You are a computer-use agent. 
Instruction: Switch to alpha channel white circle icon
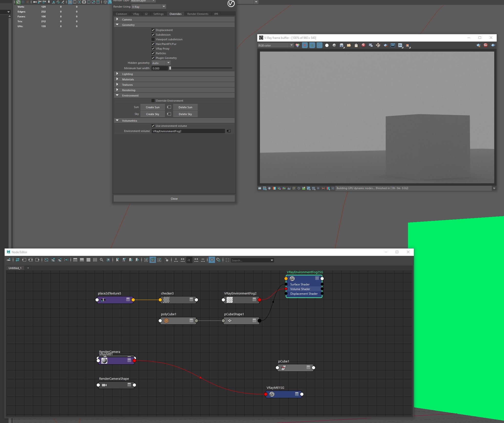pyautogui.click(x=327, y=45)
